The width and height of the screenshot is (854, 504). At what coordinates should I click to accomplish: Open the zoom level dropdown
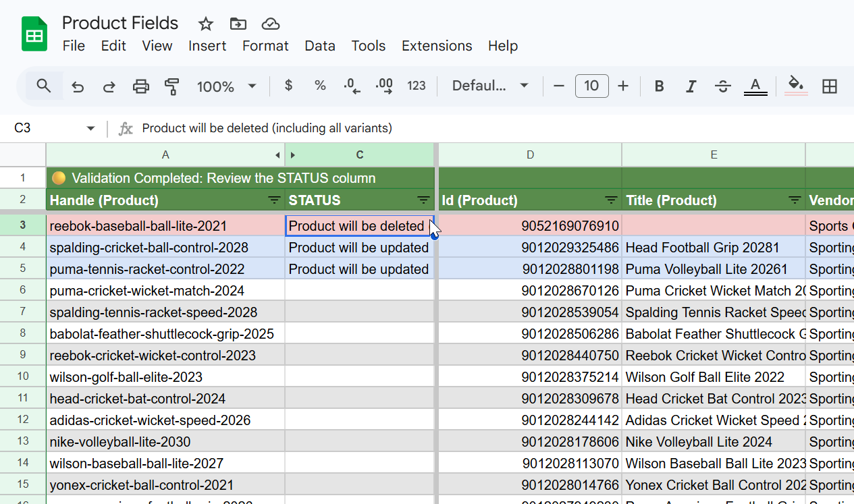click(x=227, y=86)
